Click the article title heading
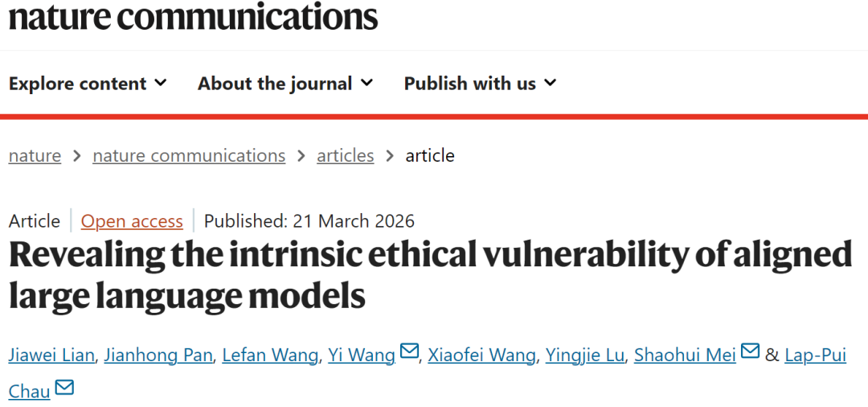 point(430,275)
